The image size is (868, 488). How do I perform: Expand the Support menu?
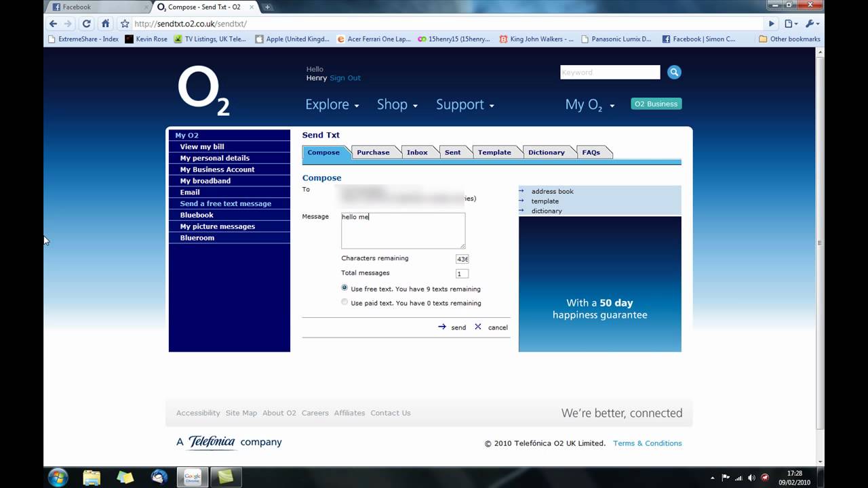coord(465,104)
